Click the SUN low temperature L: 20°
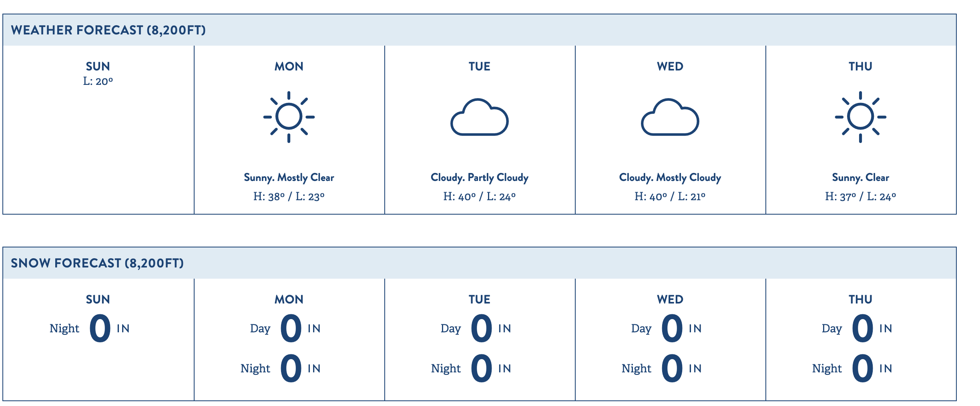The image size is (980, 406). [x=98, y=81]
